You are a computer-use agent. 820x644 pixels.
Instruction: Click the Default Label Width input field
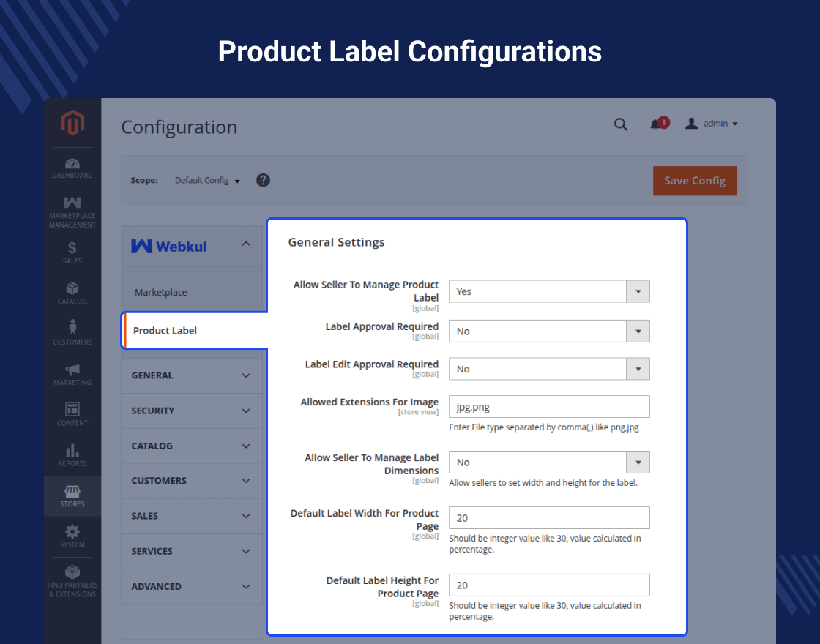[x=549, y=517]
